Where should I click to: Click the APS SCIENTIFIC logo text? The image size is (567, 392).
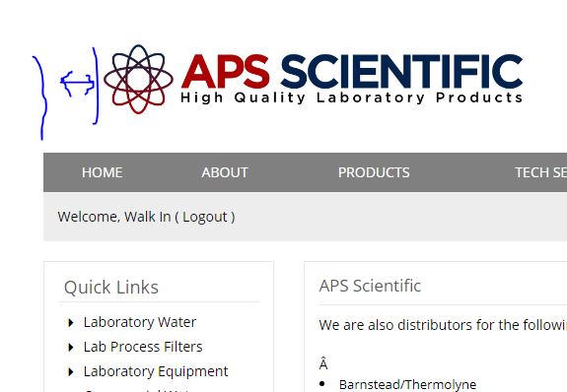(x=352, y=72)
